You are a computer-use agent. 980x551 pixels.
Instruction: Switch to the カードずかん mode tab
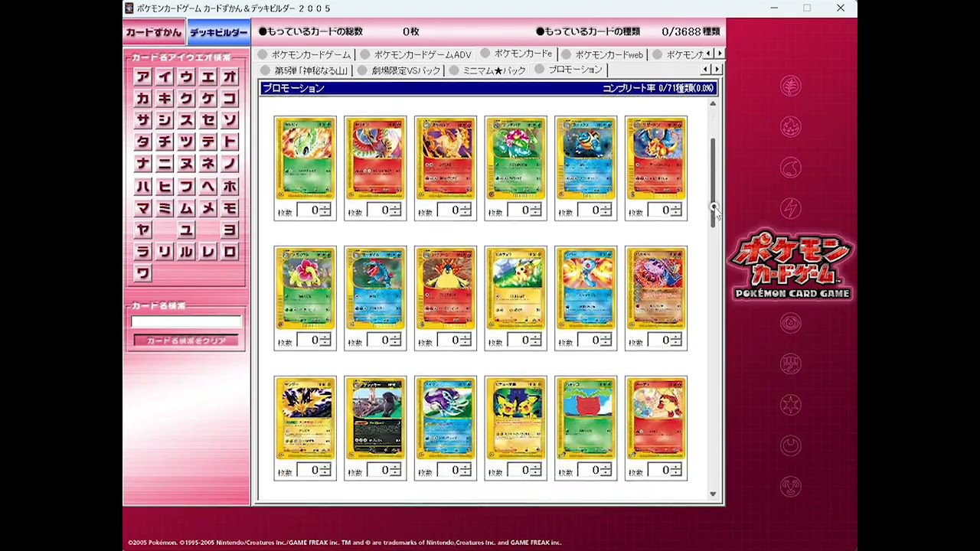155,33
